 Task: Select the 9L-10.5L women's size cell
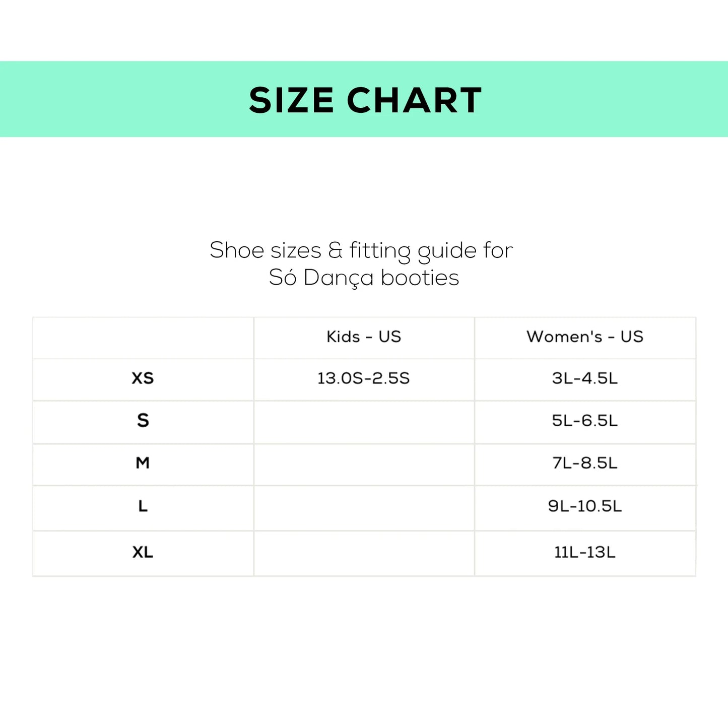click(585, 506)
